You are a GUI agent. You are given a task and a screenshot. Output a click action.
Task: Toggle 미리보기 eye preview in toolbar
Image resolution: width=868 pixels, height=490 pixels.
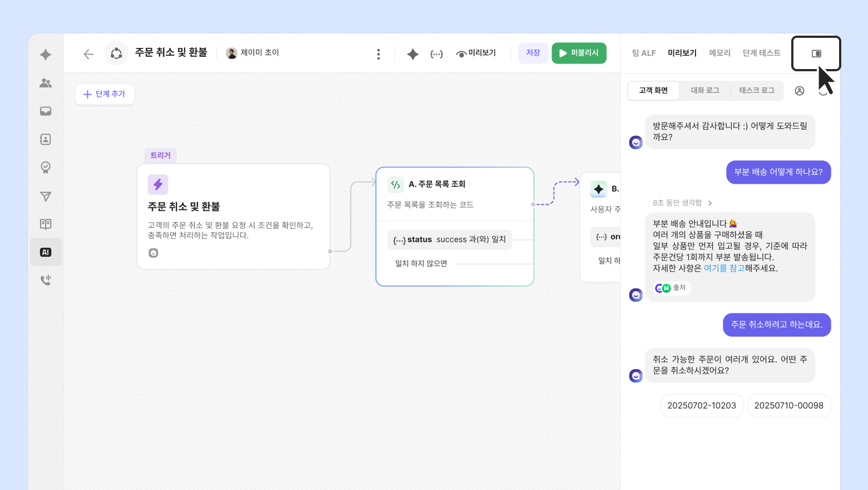point(476,53)
